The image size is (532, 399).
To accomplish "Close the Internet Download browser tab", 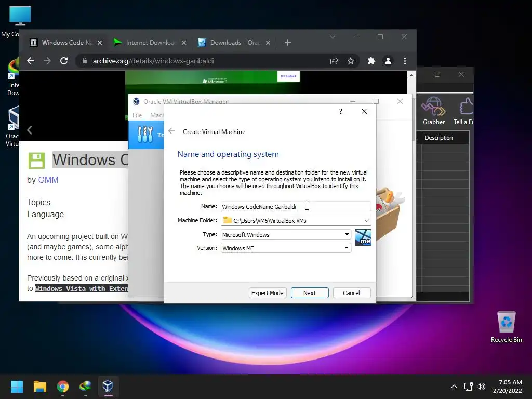I will (183, 43).
